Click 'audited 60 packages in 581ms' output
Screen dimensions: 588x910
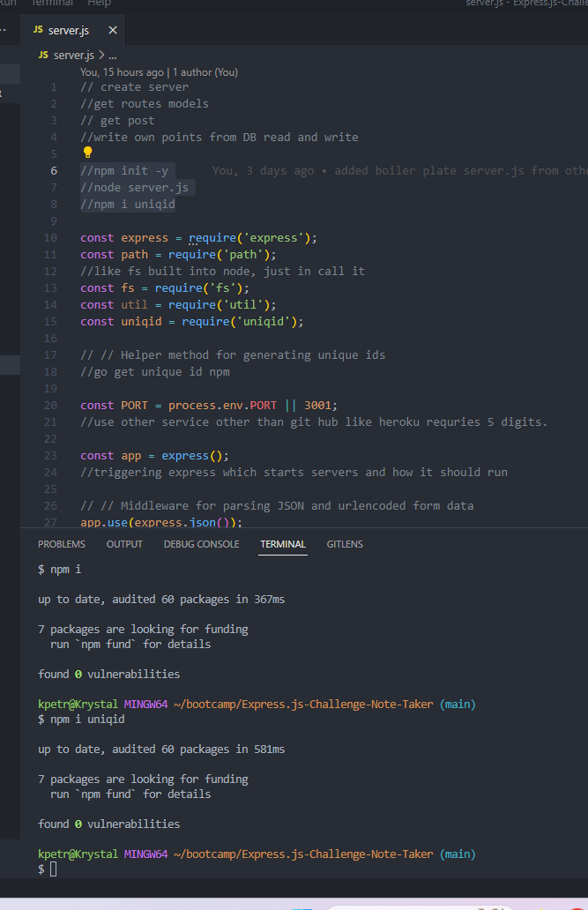198,749
